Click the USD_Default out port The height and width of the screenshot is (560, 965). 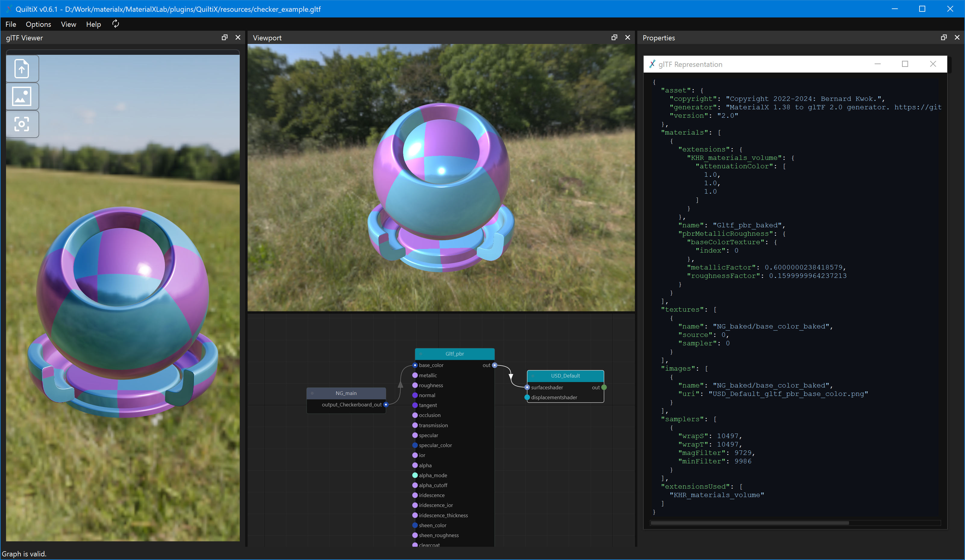tap(604, 387)
